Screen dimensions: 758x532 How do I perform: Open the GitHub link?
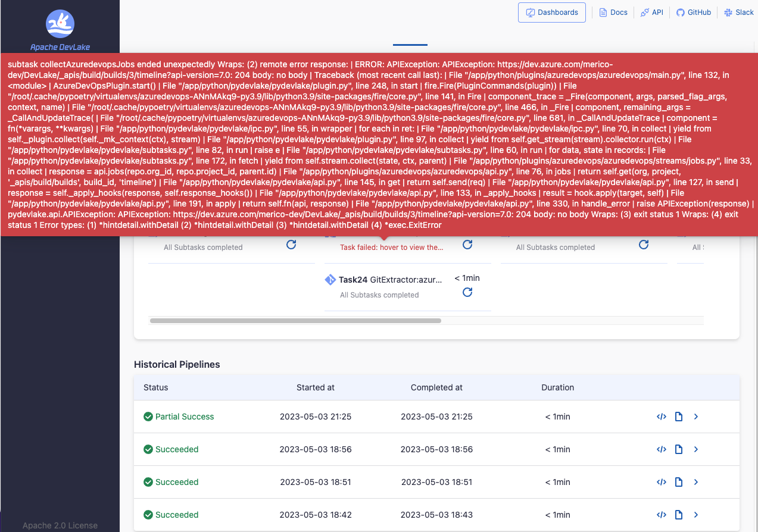[x=694, y=12]
